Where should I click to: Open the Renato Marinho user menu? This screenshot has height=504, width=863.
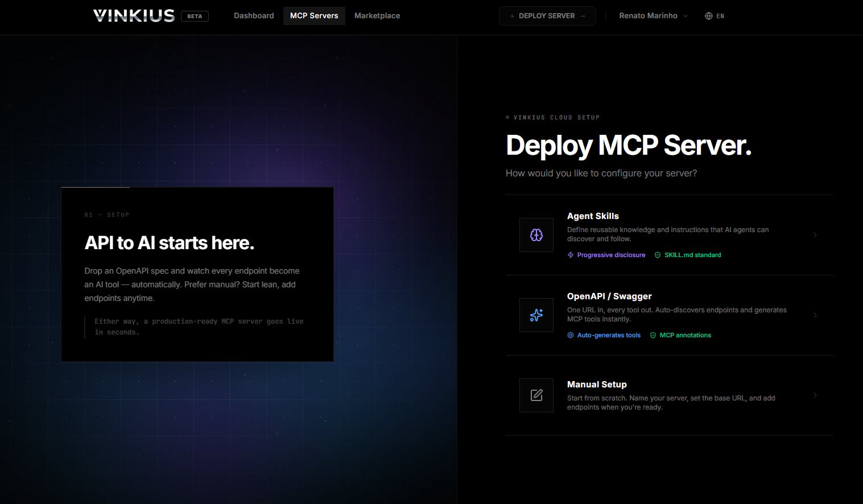(653, 16)
